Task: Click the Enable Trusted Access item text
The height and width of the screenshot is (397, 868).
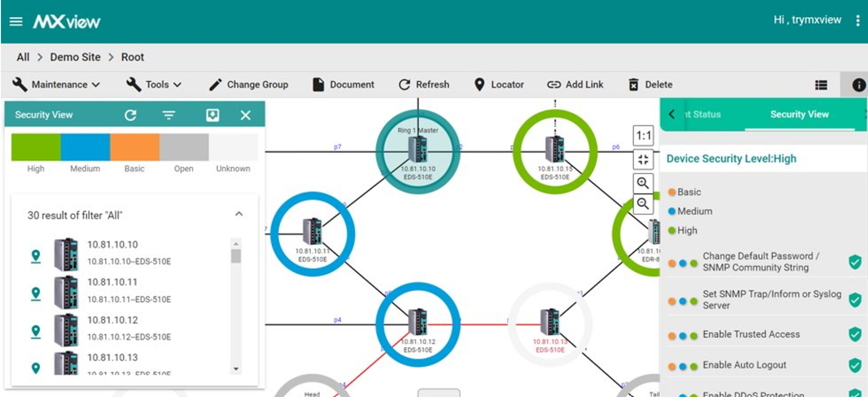Action: [751, 334]
